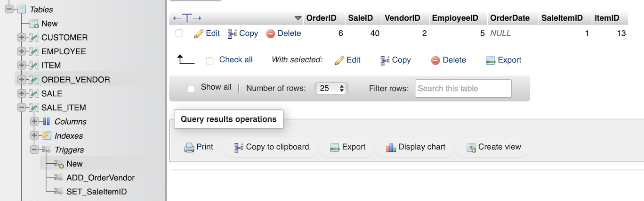Sort by the OrderDate column header

coord(510,18)
